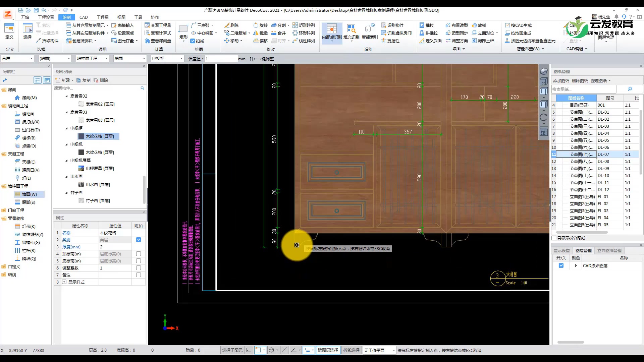Click the 镜像 mirror tool
This screenshot has width=644, height=362.
pos(260,33)
